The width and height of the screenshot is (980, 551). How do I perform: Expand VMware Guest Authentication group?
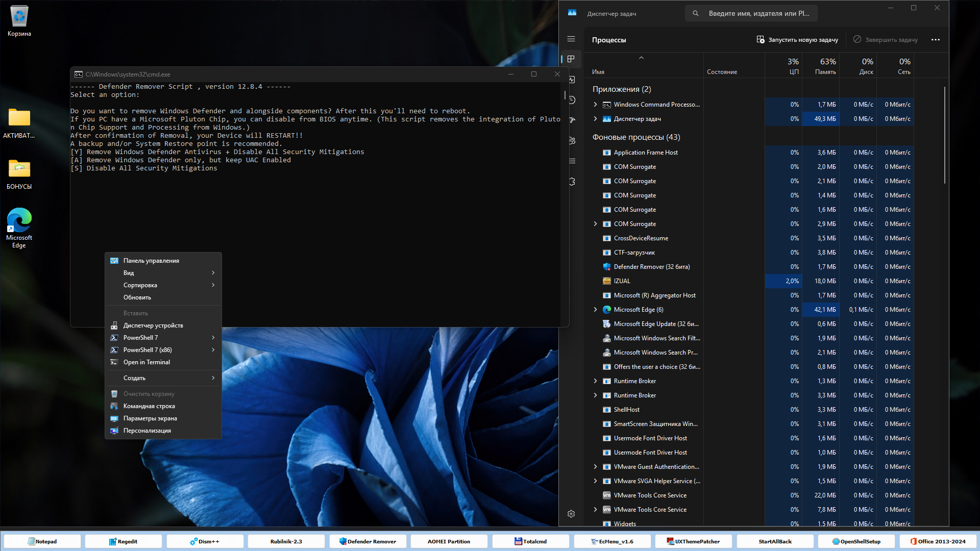click(x=595, y=467)
